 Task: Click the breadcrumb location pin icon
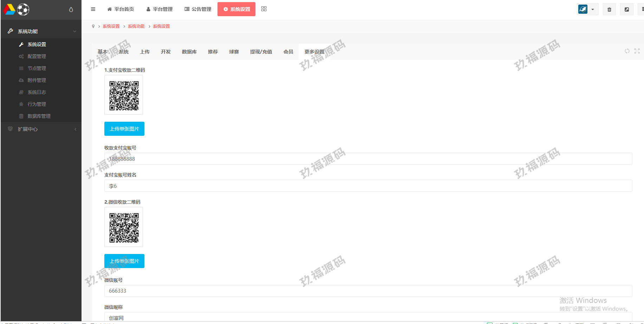tap(93, 26)
